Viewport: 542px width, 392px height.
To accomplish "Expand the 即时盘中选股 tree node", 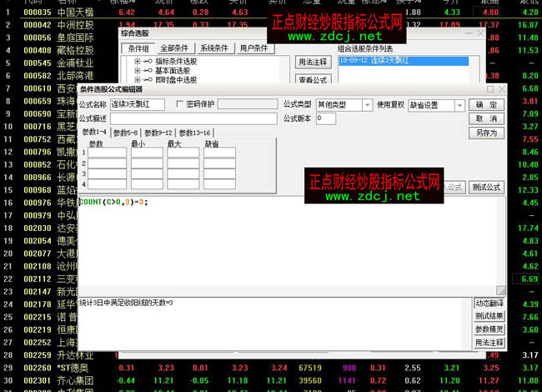I will coord(137,80).
